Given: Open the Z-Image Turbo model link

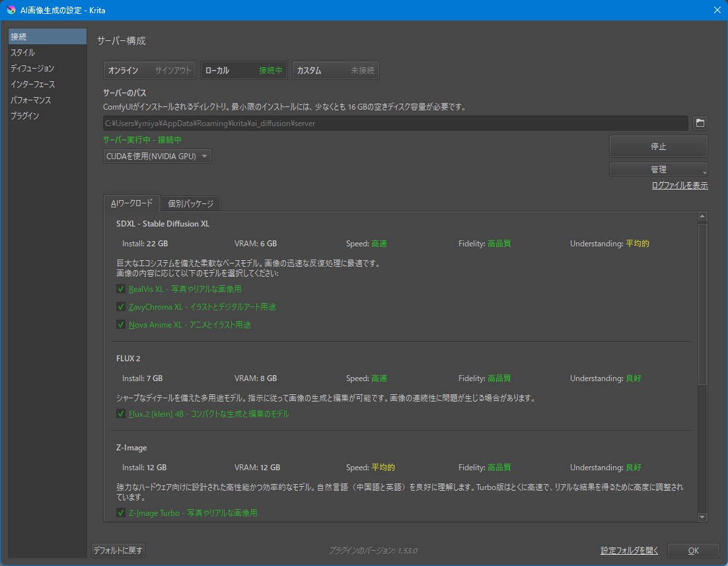Looking at the screenshot, I should 193,513.
